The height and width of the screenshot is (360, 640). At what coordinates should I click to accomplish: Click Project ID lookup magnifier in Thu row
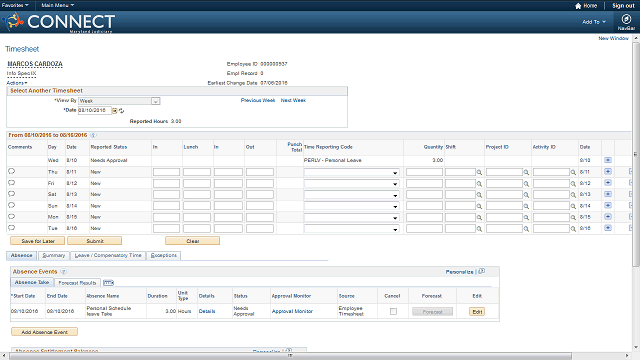[526, 173]
